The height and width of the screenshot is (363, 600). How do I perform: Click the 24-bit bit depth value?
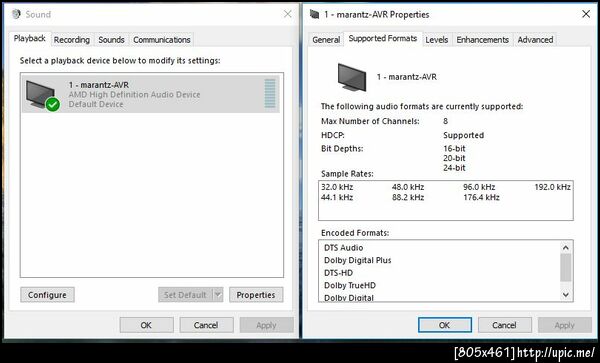pyautogui.click(x=454, y=168)
